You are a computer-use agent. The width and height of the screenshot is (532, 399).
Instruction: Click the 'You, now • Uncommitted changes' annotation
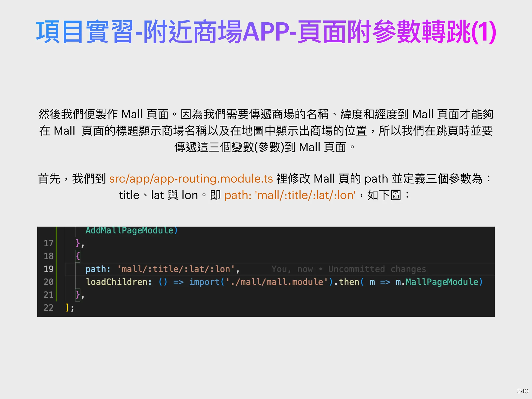pyautogui.click(x=348, y=269)
